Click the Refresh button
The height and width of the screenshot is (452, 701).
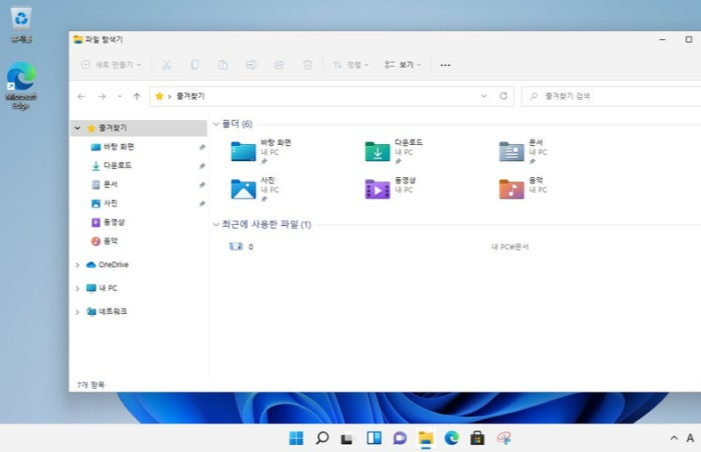pos(503,96)
